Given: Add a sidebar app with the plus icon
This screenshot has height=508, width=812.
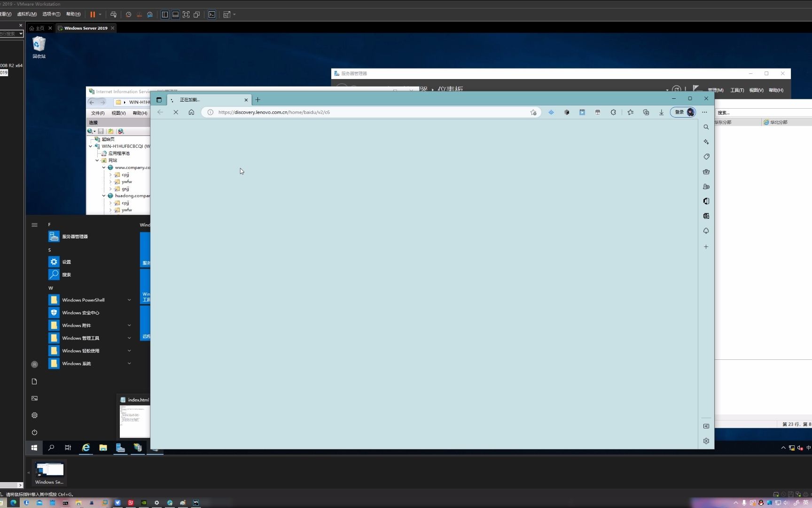Looking at the screenshot, I should pos(706,247).
